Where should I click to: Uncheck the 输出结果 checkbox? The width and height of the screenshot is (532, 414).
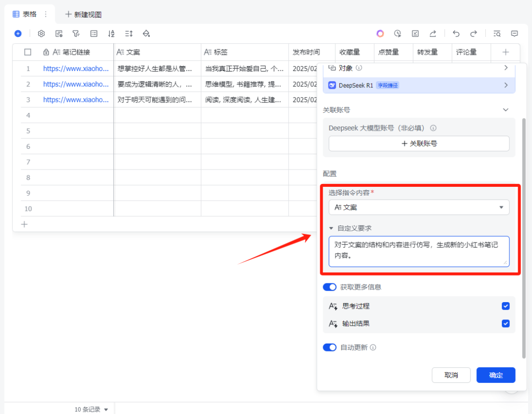(x=505, y=324)
